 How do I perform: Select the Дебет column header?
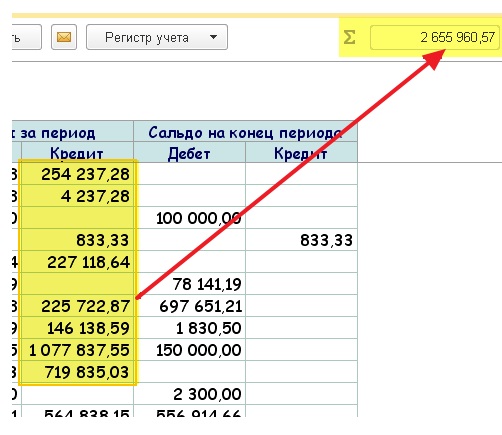pyautogui.click(x=189, y=153)
